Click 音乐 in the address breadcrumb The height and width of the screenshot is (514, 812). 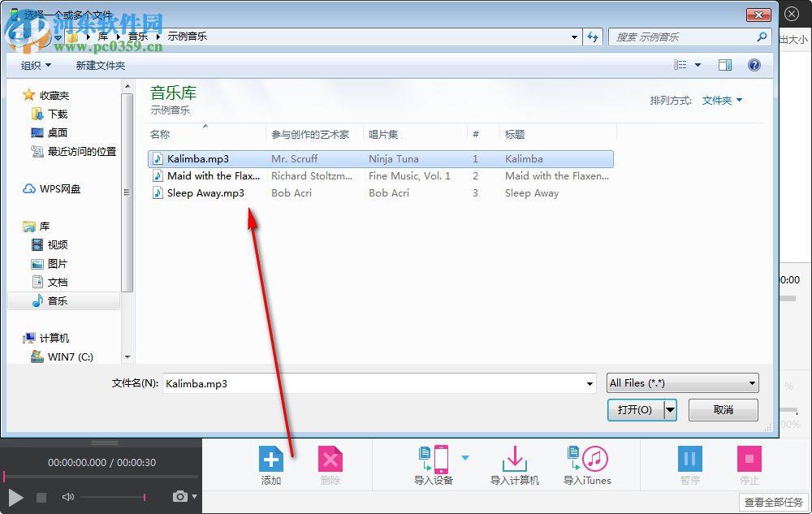coord(138,37)
